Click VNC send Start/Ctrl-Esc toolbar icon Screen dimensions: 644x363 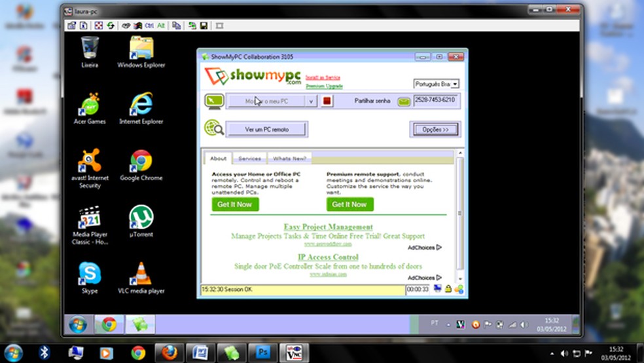tap(138, 26)
